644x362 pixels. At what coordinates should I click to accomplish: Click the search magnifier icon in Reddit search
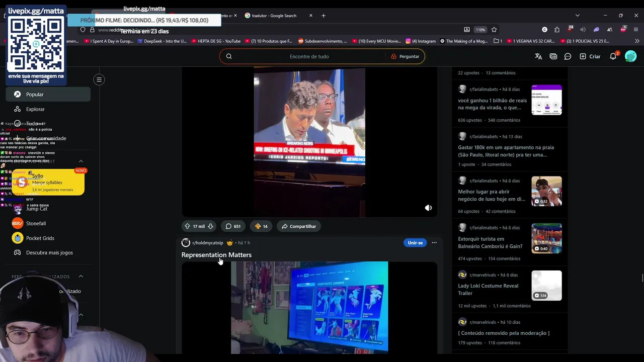coord(229,56)
